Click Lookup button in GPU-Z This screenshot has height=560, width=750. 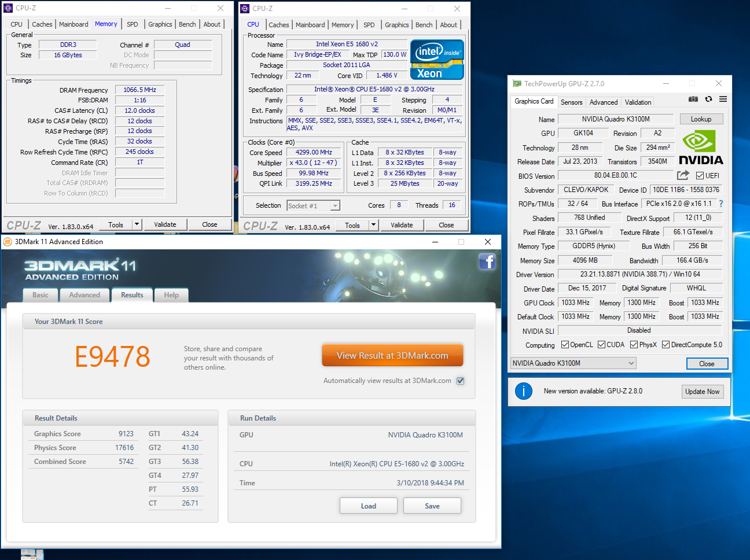tap(701, 119)
